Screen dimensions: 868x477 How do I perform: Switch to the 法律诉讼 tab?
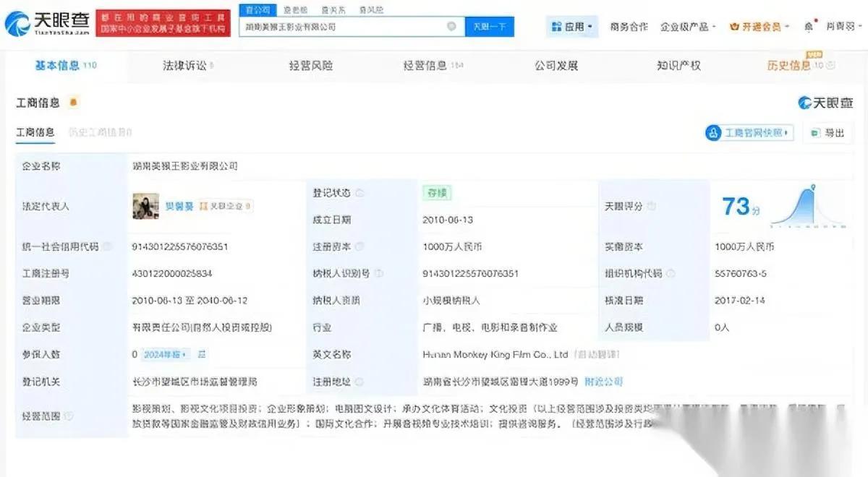coord(188,66)
